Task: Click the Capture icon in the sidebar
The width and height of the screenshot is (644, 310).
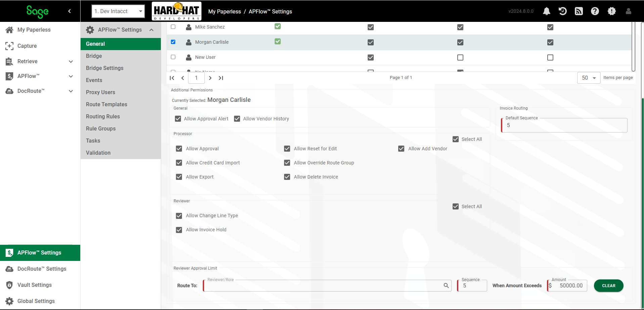Action: pos(9,46)
